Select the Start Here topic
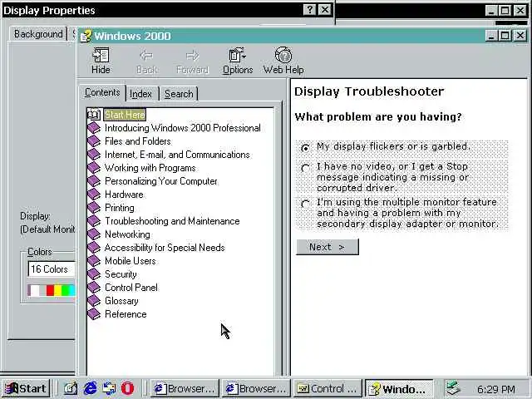Viewport: 532px width, 399px height. click(x=125, y=115)
